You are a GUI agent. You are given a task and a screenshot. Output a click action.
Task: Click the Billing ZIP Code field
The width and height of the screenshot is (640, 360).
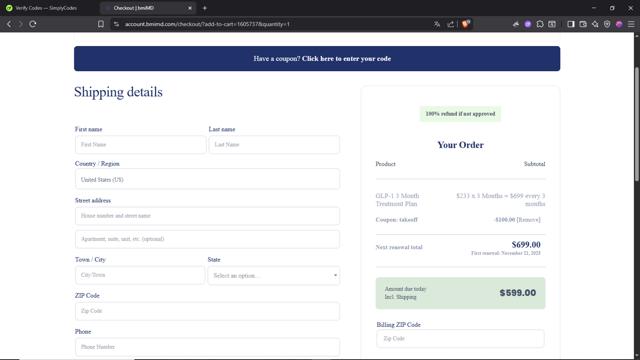(460, 339)
